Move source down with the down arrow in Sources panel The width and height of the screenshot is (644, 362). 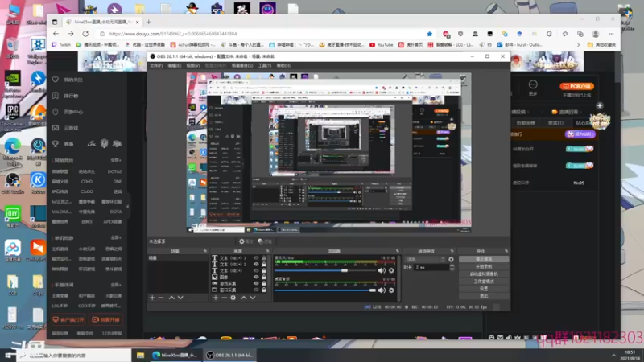click(253, 298)
